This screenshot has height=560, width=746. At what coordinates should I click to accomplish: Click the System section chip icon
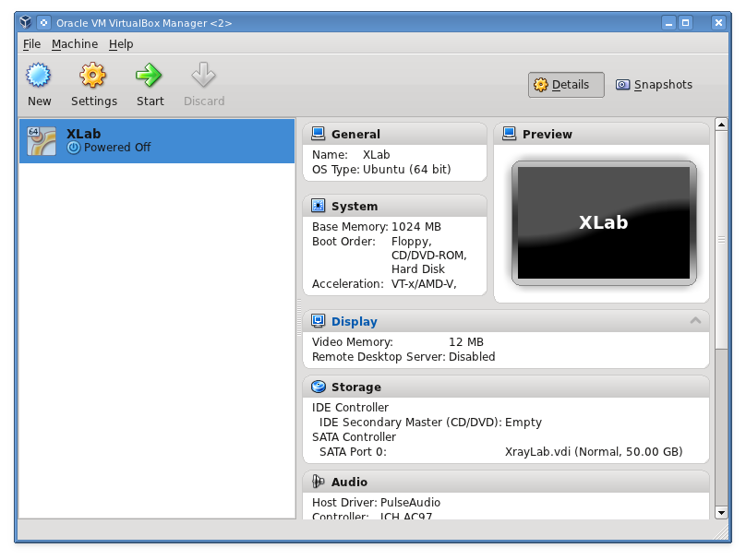coord(318,206)
